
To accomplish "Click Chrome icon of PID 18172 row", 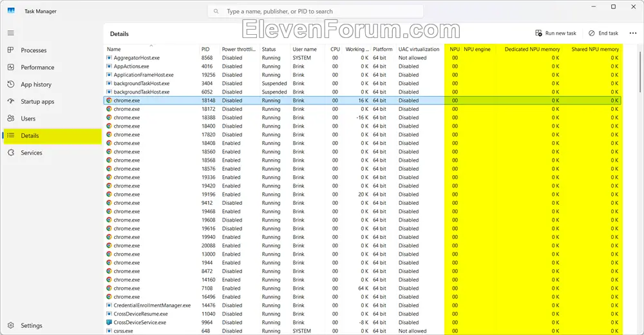I will [x=109, y=109].
